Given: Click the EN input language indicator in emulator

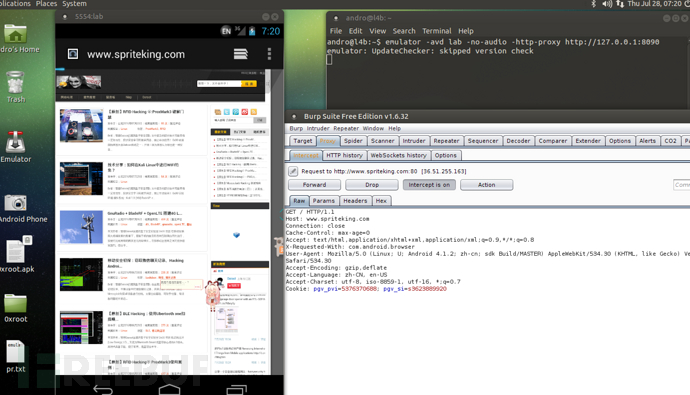Looking at the screenshot, I should (x=226, y=31).
